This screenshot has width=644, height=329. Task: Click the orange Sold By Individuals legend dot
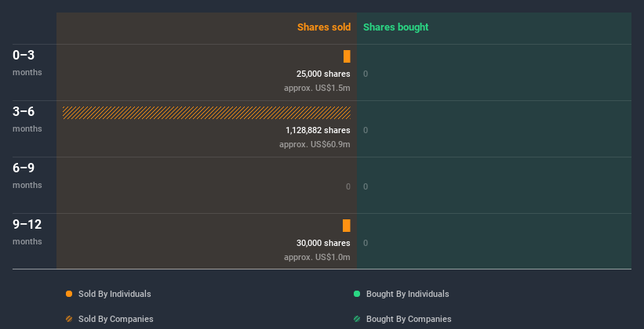(69, 294)
